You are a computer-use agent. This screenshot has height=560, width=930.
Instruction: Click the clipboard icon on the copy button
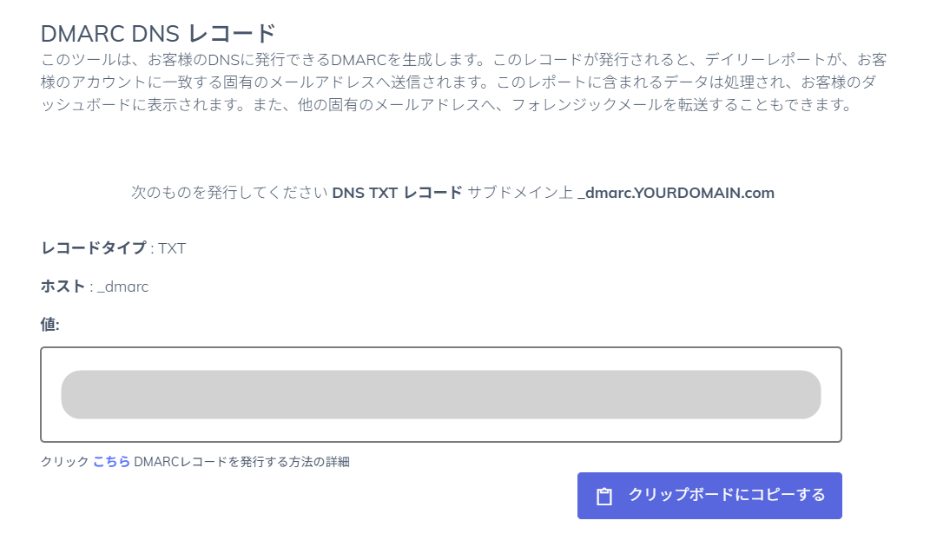604,496
